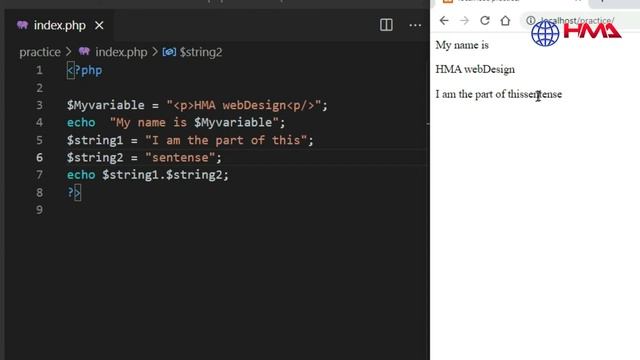Click the "sentense" string on line 6
640x360 pixels.
click(180, 158)
